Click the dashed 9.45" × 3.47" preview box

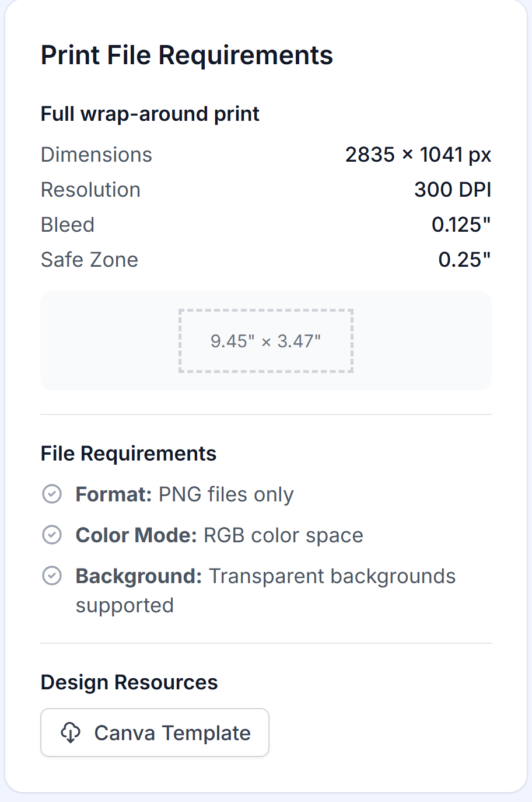266,341
